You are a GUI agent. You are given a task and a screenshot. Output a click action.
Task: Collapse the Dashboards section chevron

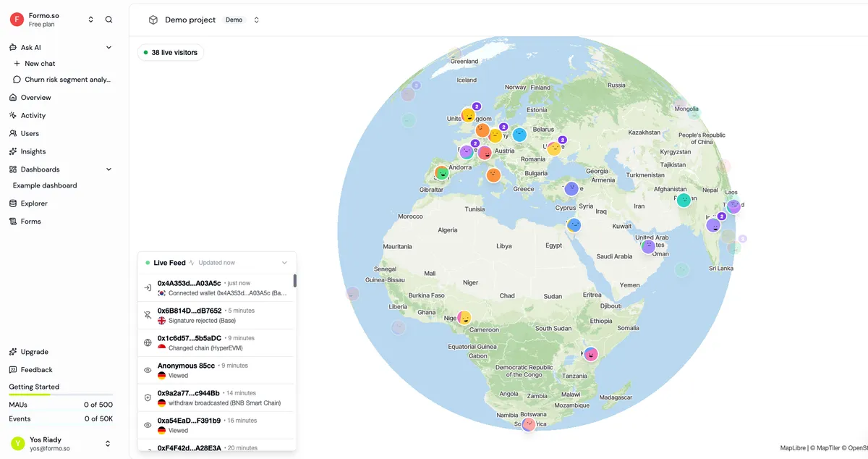(x=109, y=169)
